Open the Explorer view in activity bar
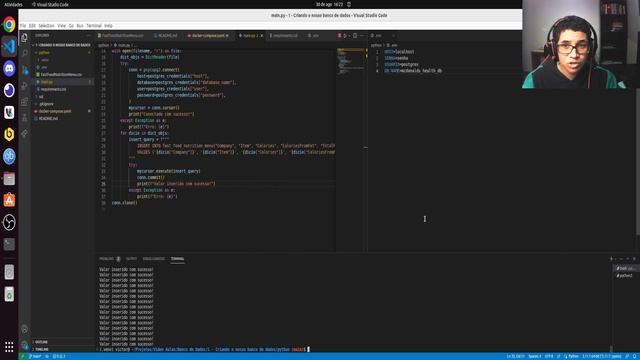This screenshot has height=360, width=640. (24, 38)
